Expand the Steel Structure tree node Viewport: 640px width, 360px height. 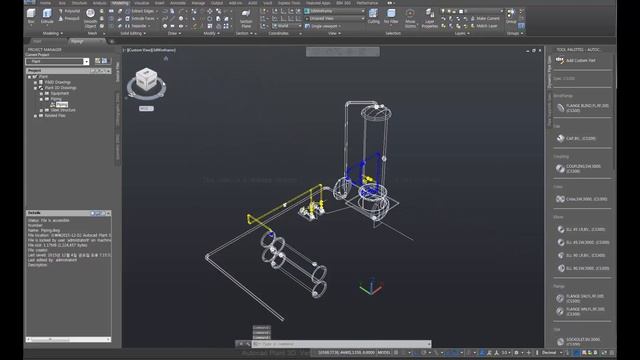click(x=41, y=110)
